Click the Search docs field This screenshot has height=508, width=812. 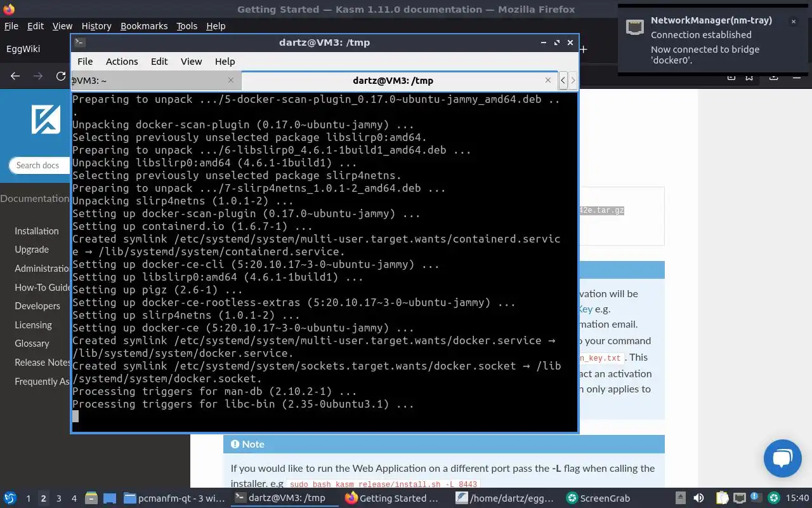[39, 165]
